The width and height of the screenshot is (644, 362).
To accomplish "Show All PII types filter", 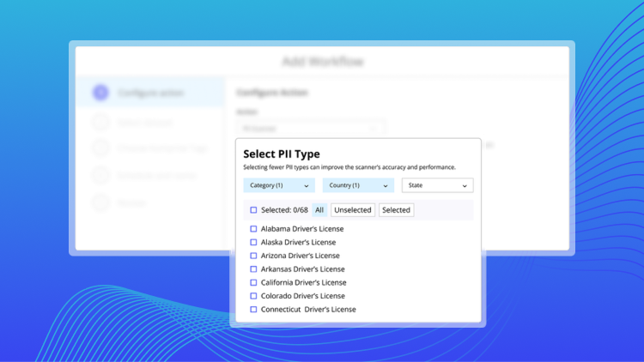I will pos(319,210).
